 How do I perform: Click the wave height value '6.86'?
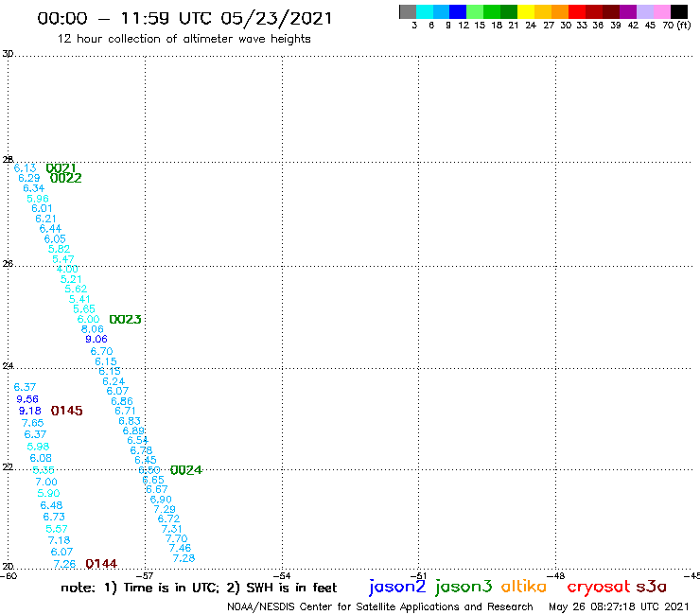[x=122, y=401]
